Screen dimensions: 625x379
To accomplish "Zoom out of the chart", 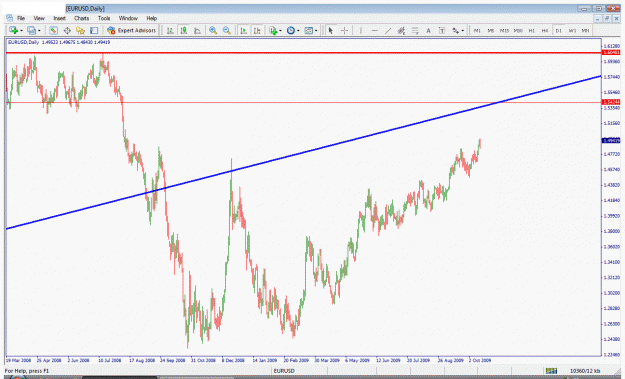I will pyautogui.click(x=226, y=30).
